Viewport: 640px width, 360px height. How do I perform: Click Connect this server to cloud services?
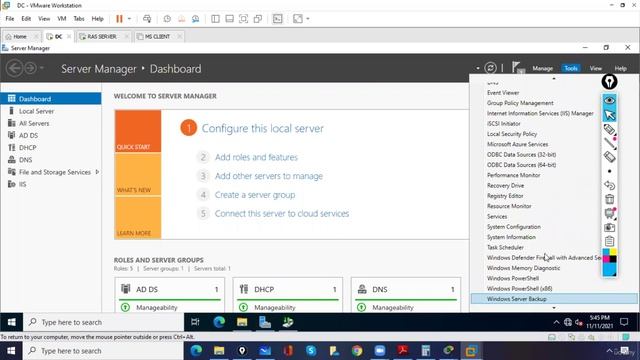click(x=282, y=213)
